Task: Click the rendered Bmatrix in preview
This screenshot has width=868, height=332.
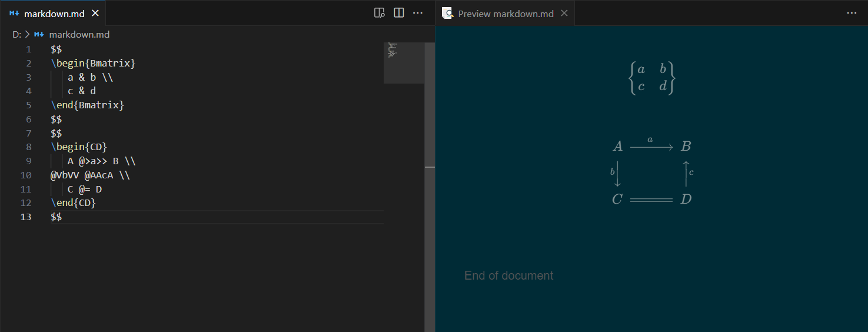Action: (x=651, y=78)
